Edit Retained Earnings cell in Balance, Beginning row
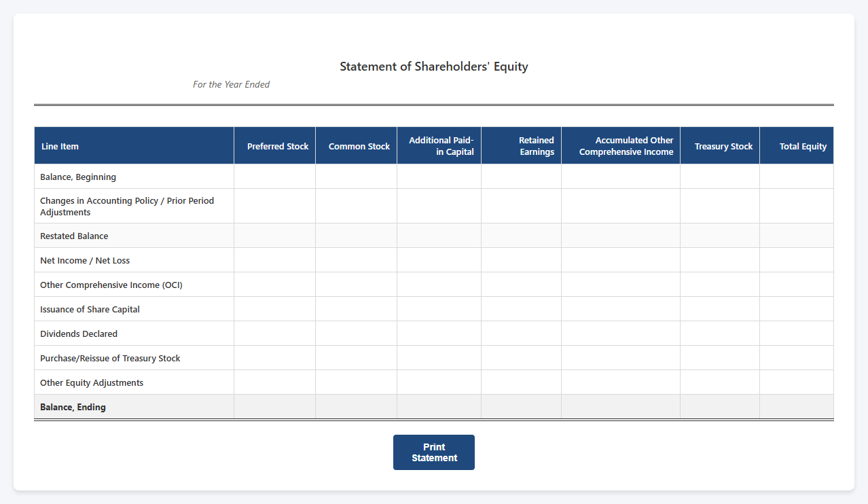This screenshot has width=868, height=504. (522, 177)
